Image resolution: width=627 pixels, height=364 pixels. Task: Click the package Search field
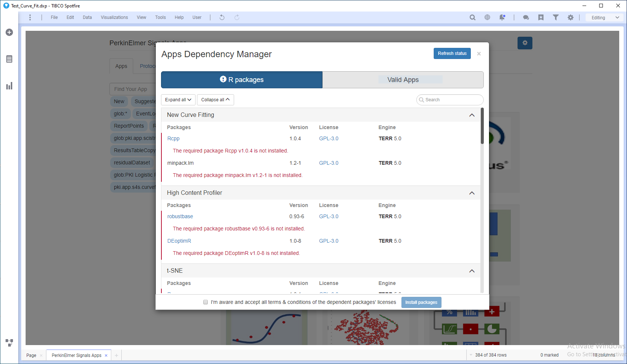point(450,100)
